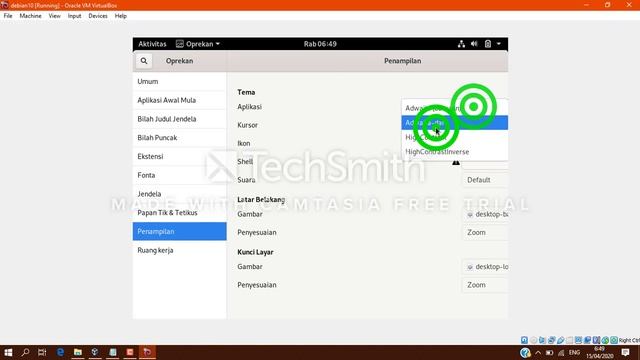Open the VirtualBox Input menu
The height and width of the screenshot is (360, 640).
pyautogui.click(x=74, y=16)
